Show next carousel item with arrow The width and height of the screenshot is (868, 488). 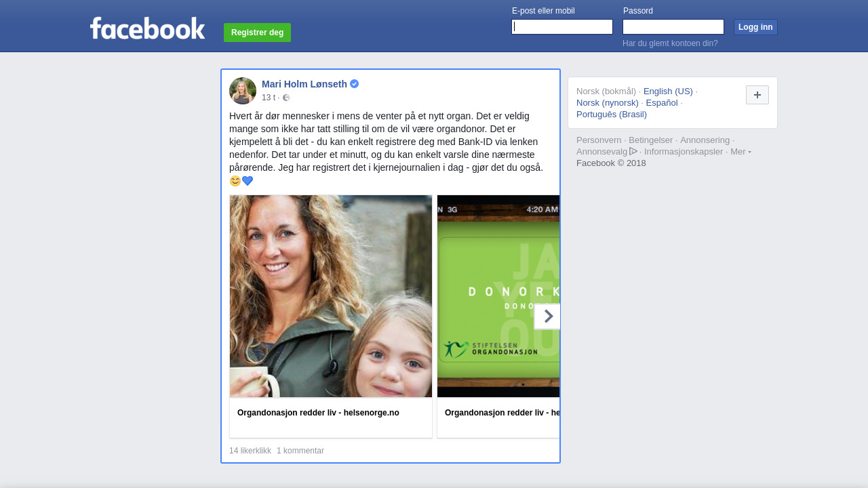pos(547,317)
